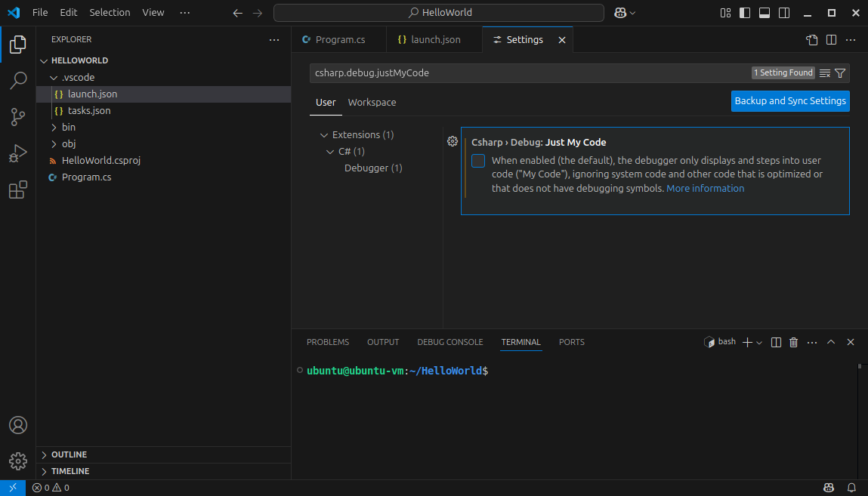The image size is (868, 496).
Task: Split the editor to the right
Action: tap(831, 40)
